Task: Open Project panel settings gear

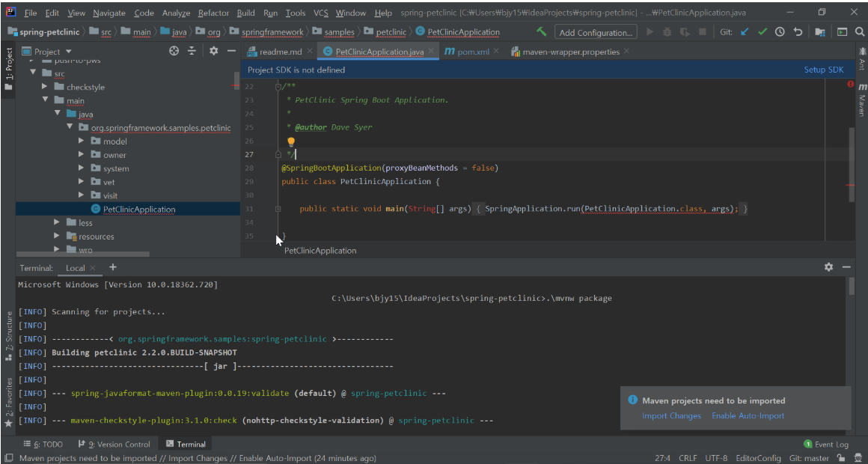Action: [x=214, y=51]
